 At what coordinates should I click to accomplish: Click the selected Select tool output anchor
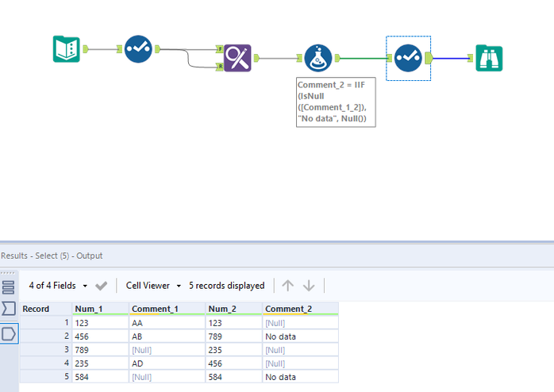click(x=429, y=58)
